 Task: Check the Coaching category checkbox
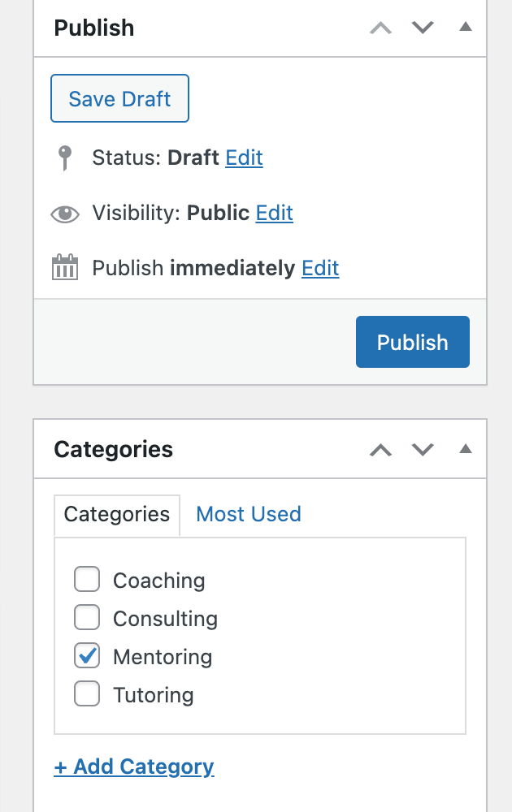tap(87, 579)
